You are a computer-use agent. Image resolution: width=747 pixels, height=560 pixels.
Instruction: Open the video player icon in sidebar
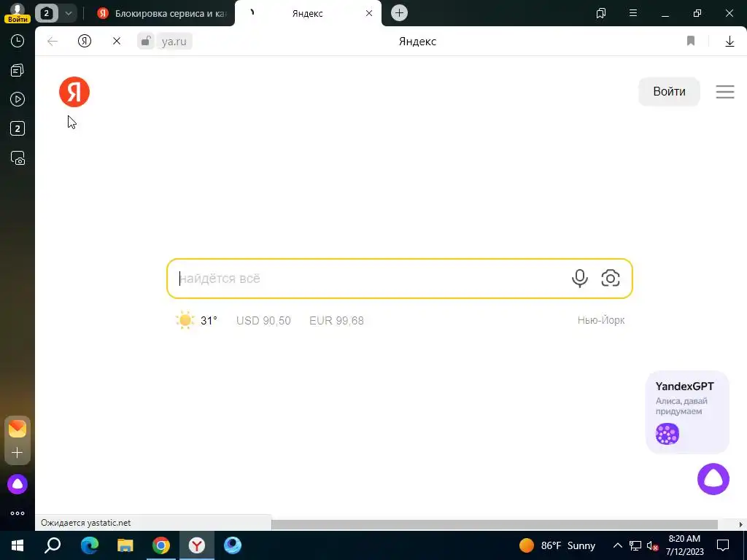[x=18, y=99]
